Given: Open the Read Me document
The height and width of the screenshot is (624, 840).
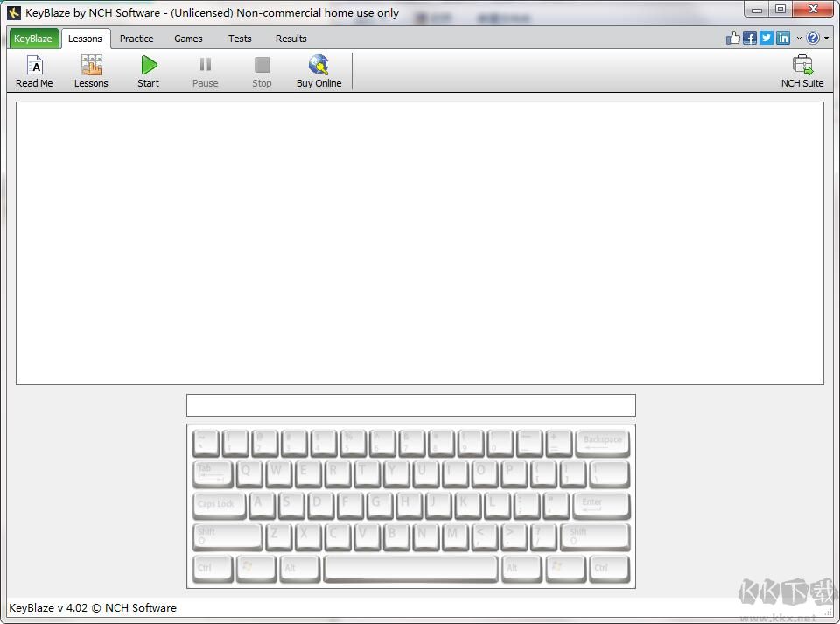Looking at the screenshot, I should (x=34, y=70).
